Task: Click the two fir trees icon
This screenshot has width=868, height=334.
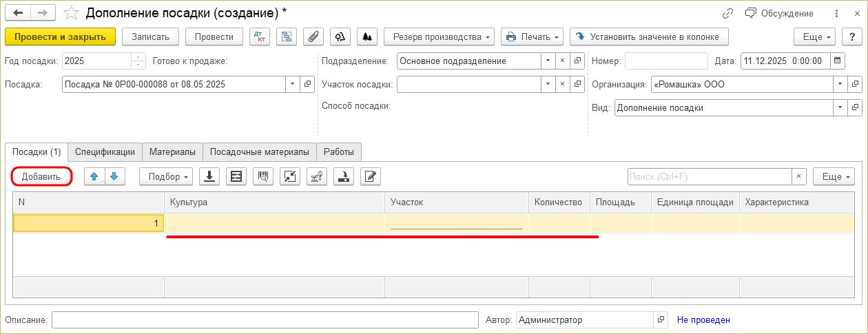Action: tap(367, 36)
